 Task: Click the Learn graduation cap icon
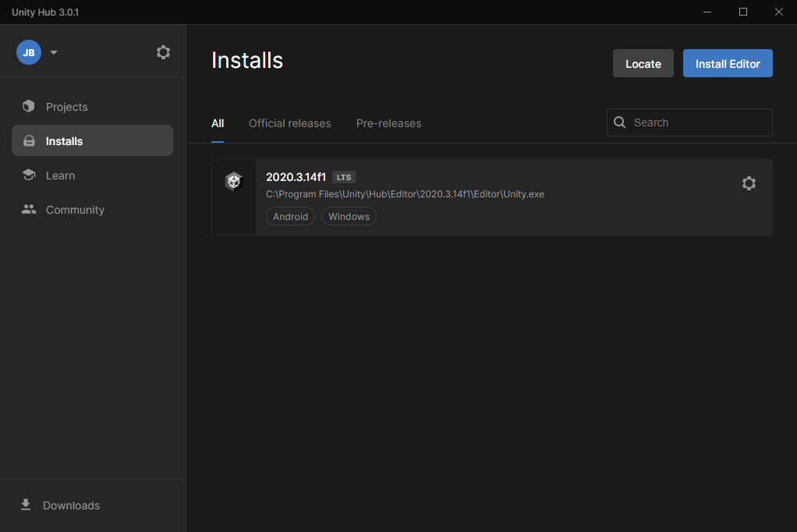click(x=29, y=175)
